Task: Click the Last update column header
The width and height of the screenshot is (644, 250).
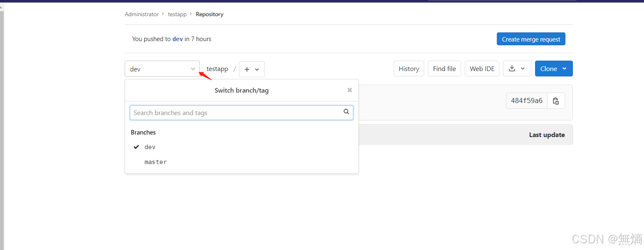Action: click(x=547, y=135)
